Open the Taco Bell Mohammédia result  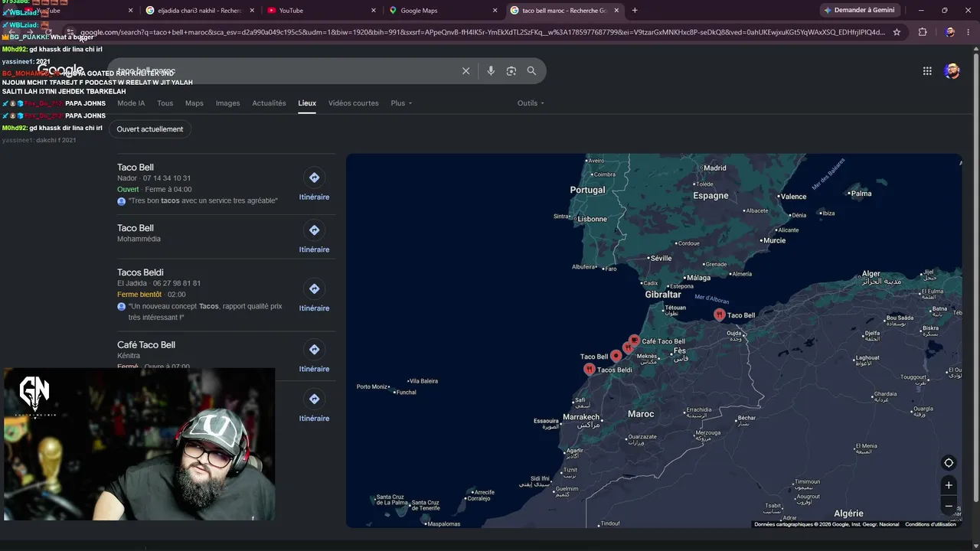pos(136,228)
